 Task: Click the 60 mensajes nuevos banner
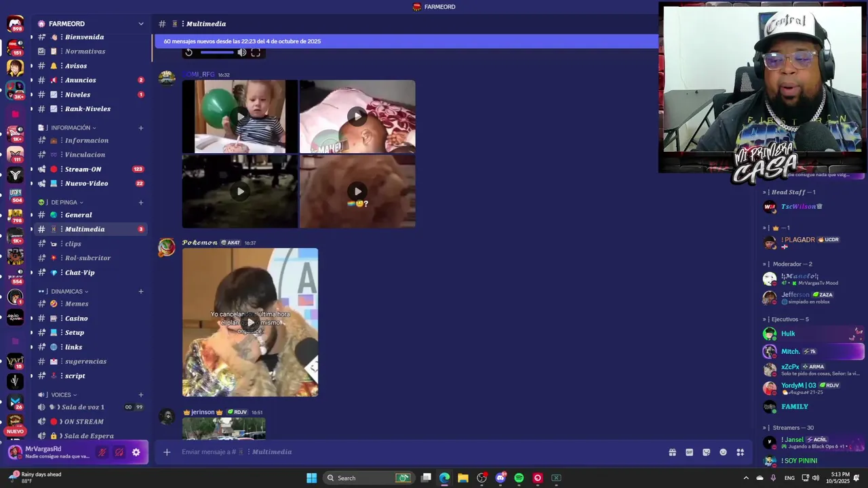click(406, 41)
